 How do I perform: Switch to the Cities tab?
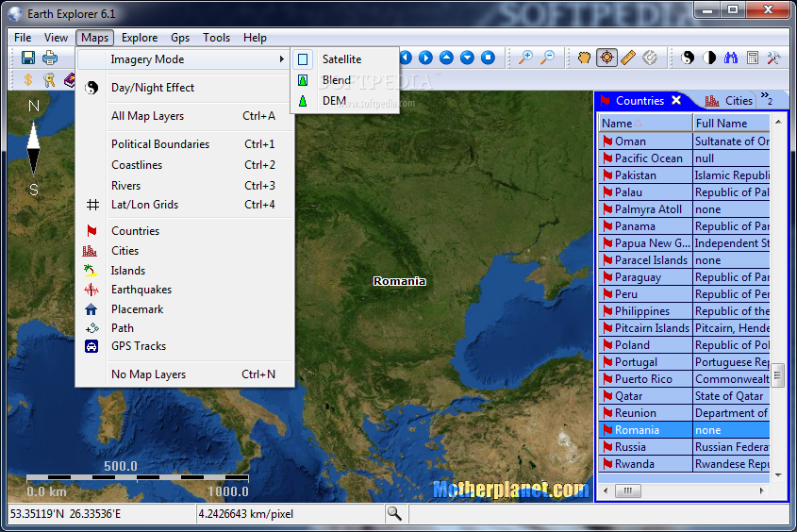click(728, 101)
